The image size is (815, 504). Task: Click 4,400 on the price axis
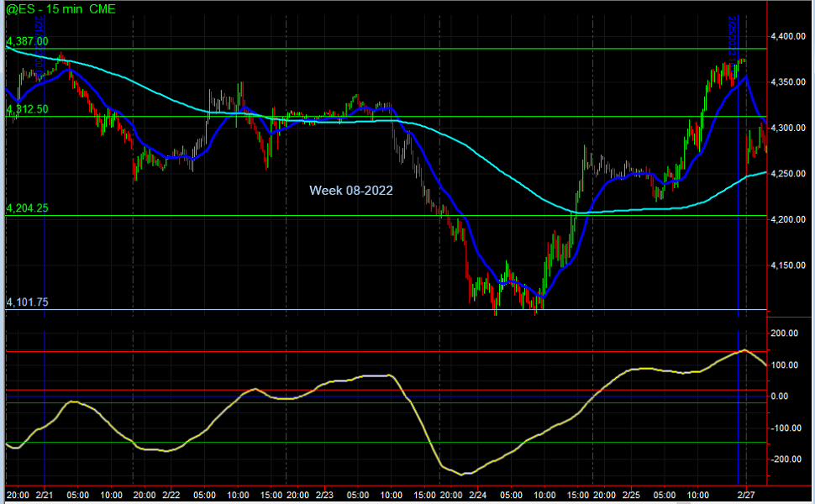click(x=787, y=37)
